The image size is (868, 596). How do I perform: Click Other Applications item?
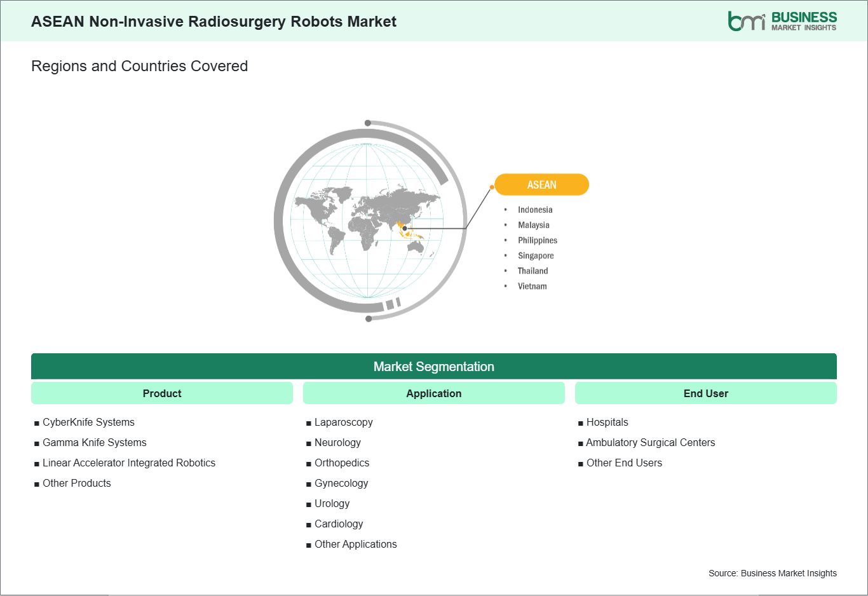tap(355, 544)
